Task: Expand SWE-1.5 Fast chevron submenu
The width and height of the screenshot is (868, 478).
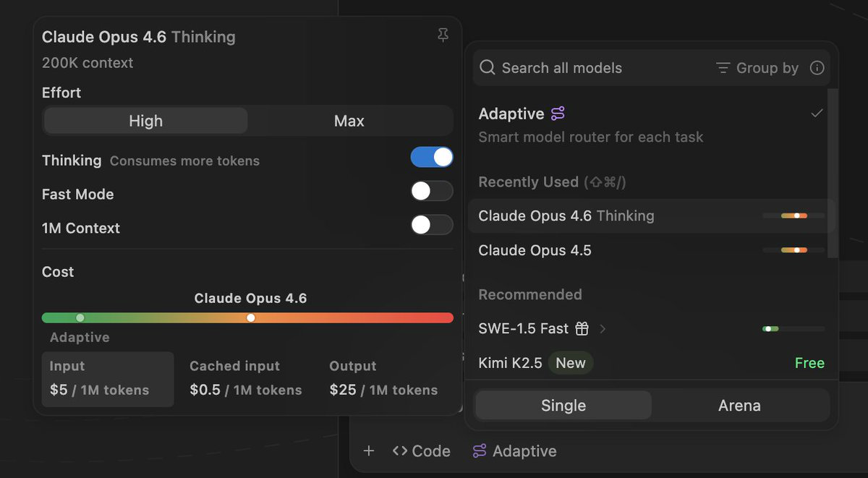Action: (x=603, y=329)
